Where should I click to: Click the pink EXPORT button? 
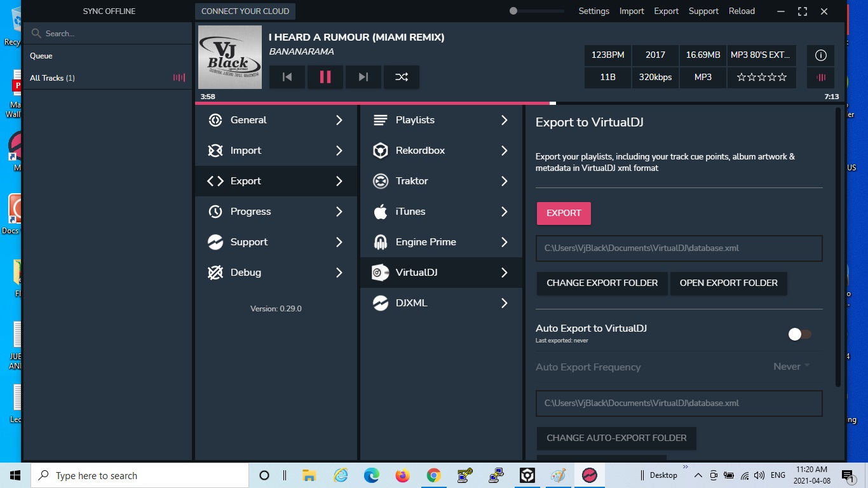pos(564,213)
